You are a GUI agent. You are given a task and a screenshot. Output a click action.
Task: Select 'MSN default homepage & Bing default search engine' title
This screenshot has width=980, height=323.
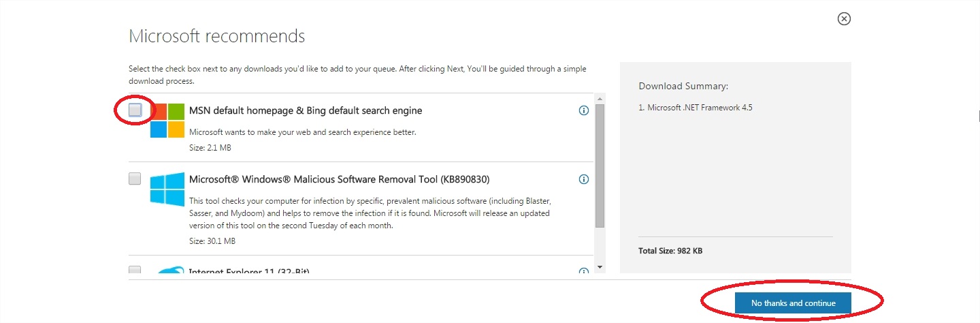[306, 110]
